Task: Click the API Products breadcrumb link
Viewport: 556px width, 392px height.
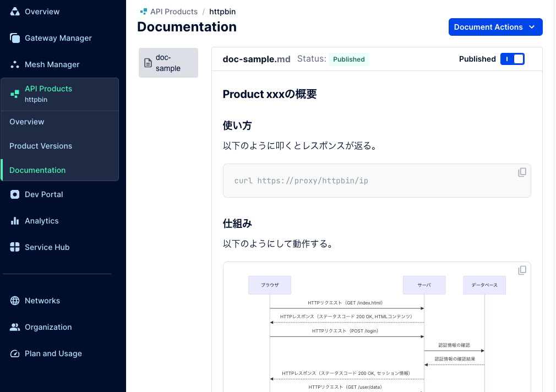Action: (x=174, y=12)
